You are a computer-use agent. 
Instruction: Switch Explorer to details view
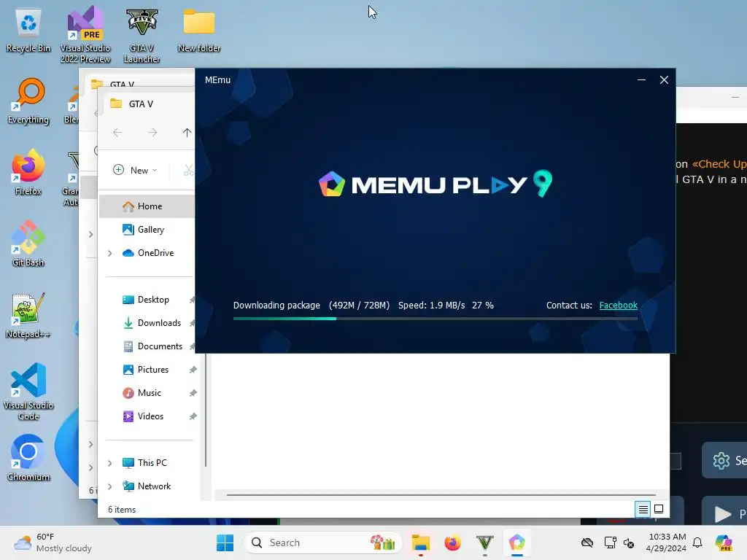click(643, 510)
